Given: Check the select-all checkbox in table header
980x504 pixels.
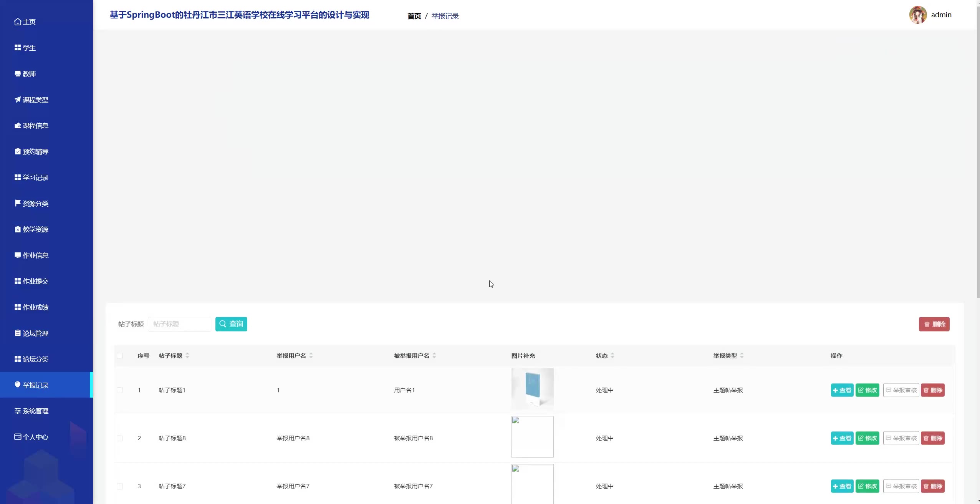Looking at the screenshot, I should (x=120, y=356).
